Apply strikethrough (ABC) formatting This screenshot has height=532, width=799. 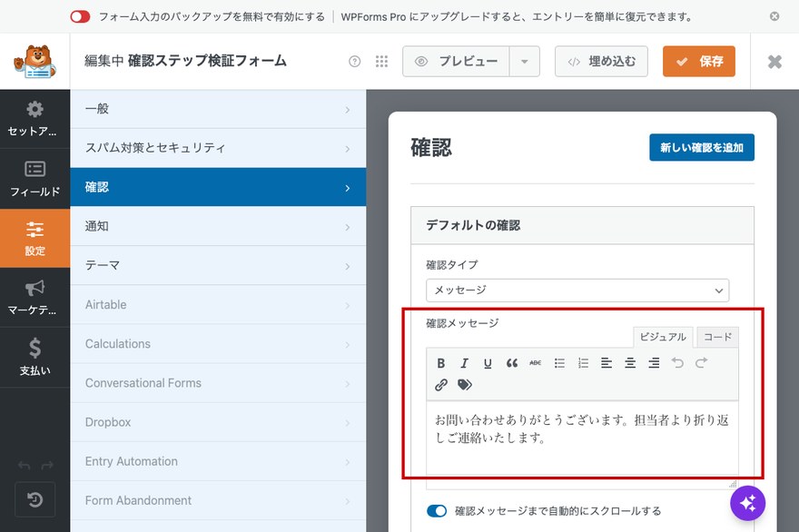point(535,363)
